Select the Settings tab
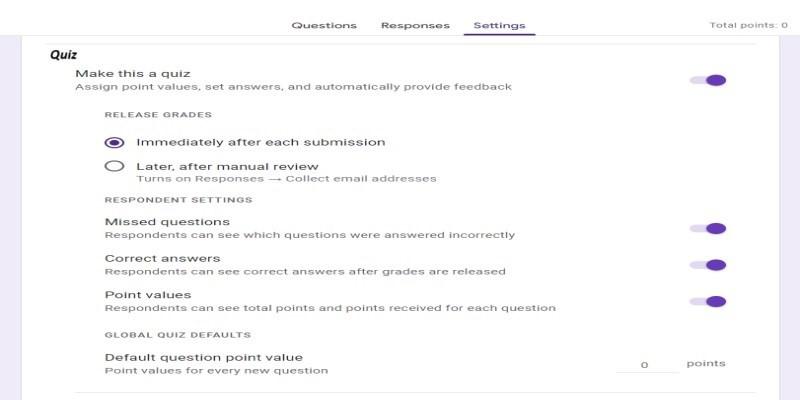The height and width of the screenshot is (400, 800). 499,25
